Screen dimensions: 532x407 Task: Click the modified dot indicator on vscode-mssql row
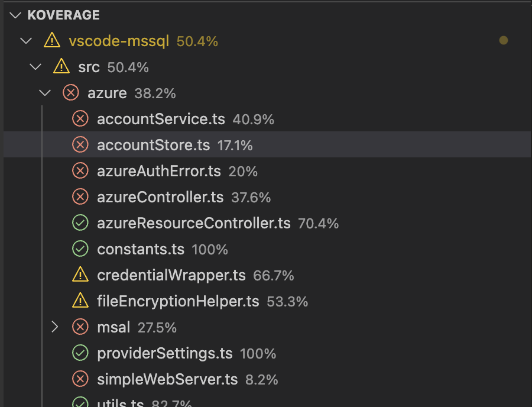(x=504, y=41)
